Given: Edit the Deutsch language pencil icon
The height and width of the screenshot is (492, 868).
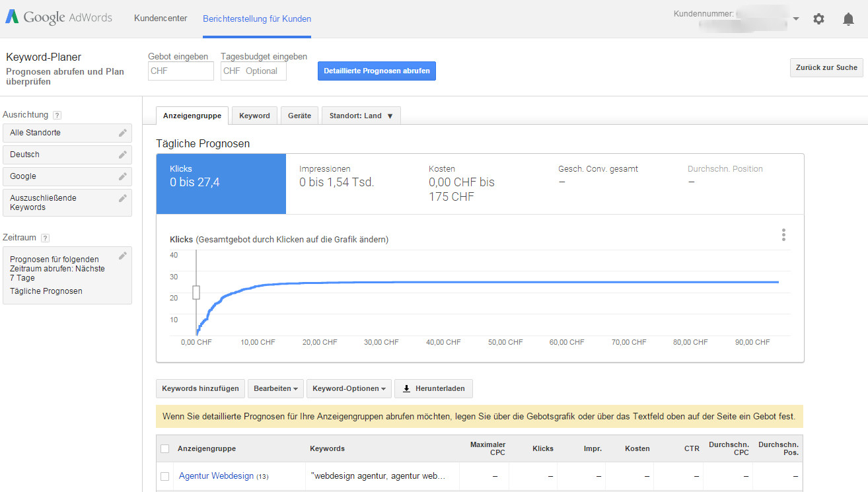Looking at the screenshot, I should (122, 155).
